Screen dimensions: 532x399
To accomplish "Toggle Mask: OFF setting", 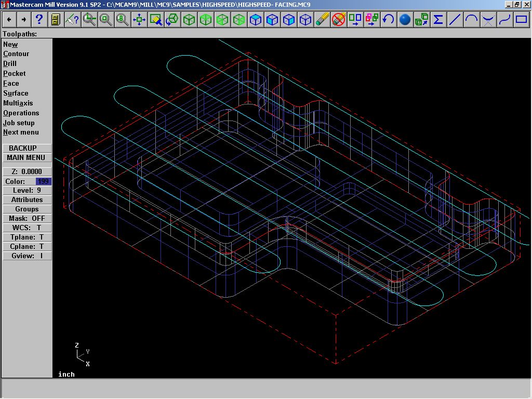I will pos(27,219).
